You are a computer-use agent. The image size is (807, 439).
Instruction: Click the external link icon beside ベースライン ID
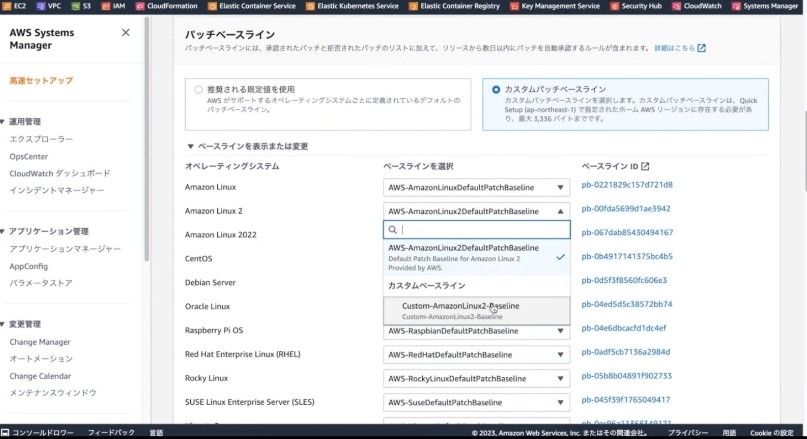coord(645,166)
